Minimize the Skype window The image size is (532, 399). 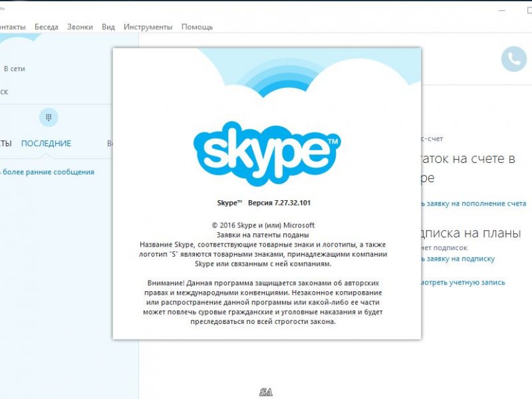(x=502, y=11)
